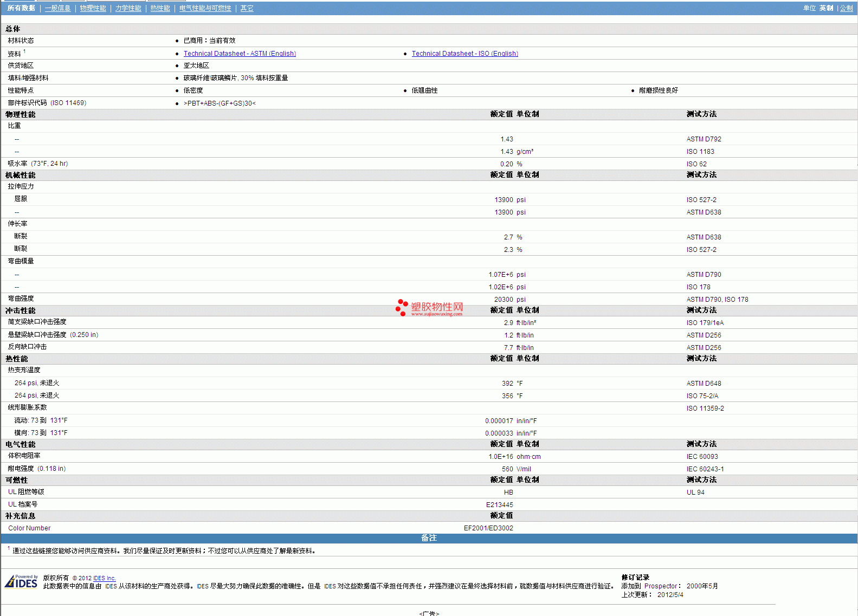Click the ISO 75-2/A test method
The width and height of the screenshot is (858, 616).
point(702,396)
